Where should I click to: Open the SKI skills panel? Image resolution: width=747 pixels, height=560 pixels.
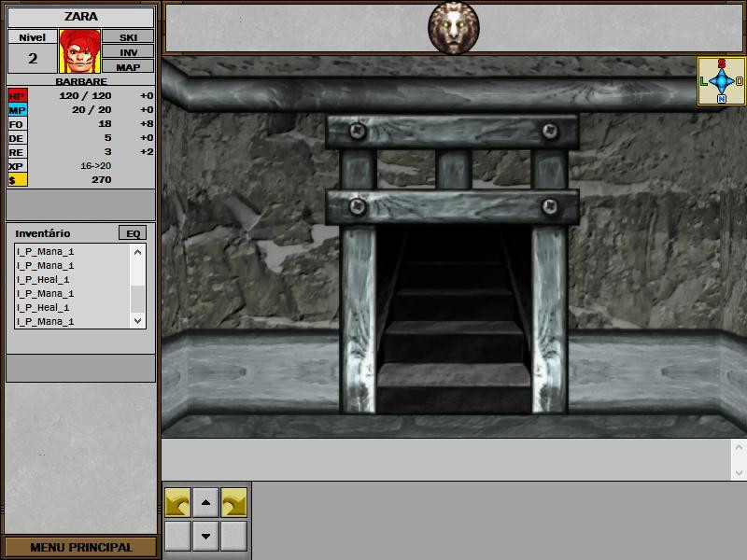[128, 36]
